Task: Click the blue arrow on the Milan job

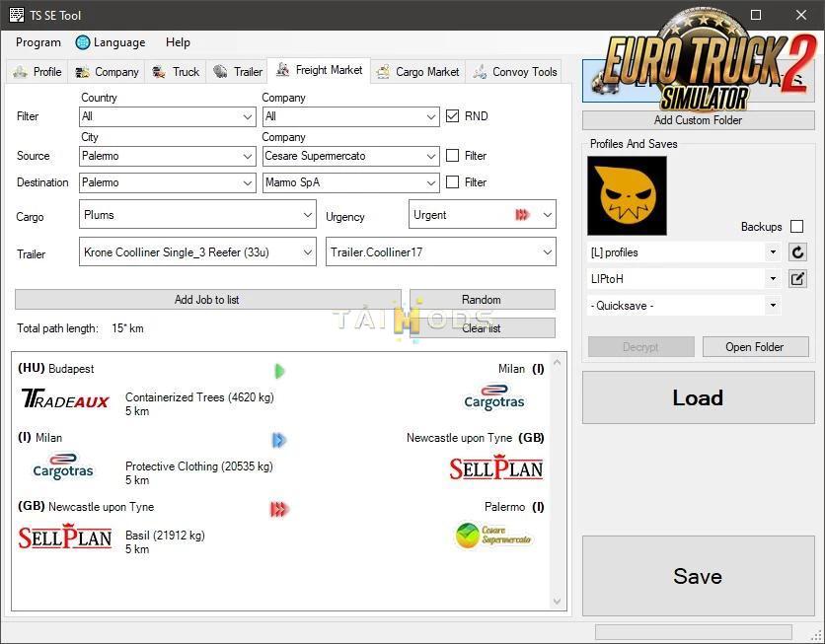Action: 279,440
